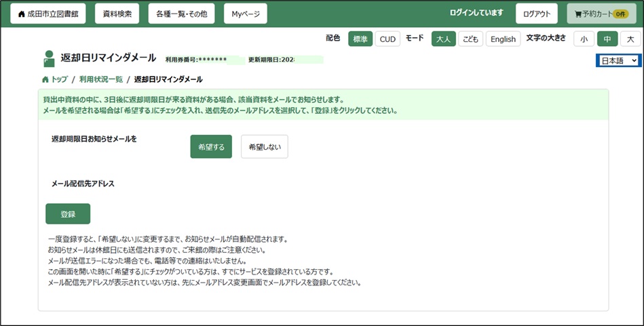Image resolution: width=644 pixels, height=326 pixels.
Task: Set text size to 大
Action: [x=630, y=39]
